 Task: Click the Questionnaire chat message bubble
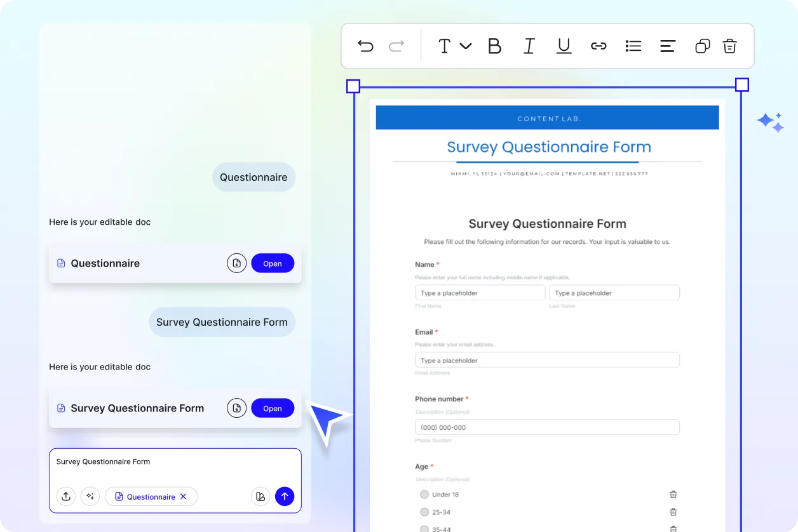tap(254, 177)
